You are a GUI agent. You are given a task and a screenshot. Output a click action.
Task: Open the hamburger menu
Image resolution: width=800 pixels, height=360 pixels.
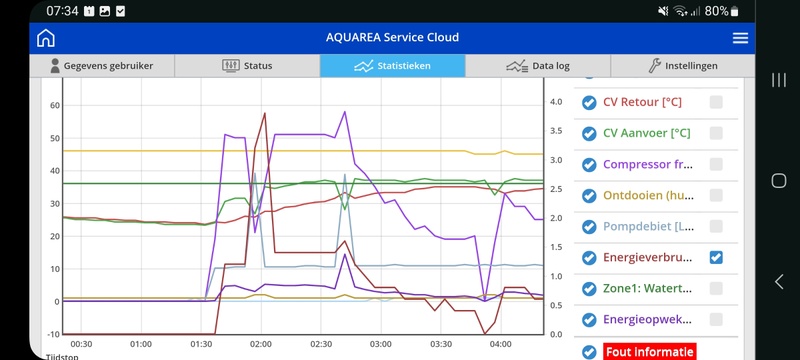coord(740,38)
